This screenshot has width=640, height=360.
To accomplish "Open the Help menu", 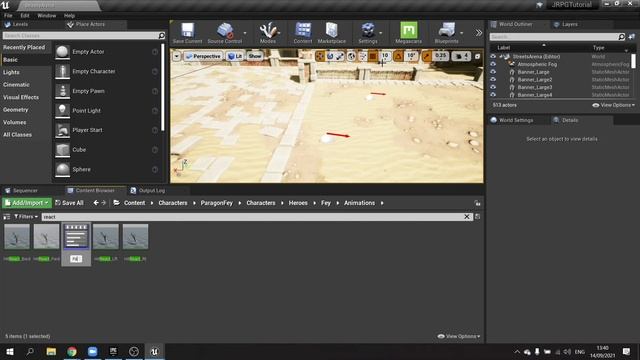I will coord(69,16).
